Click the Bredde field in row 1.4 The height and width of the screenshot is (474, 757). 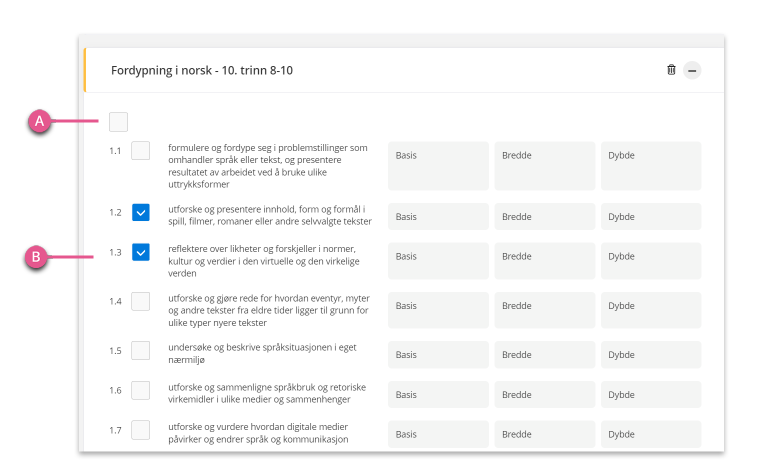point(545,310)
